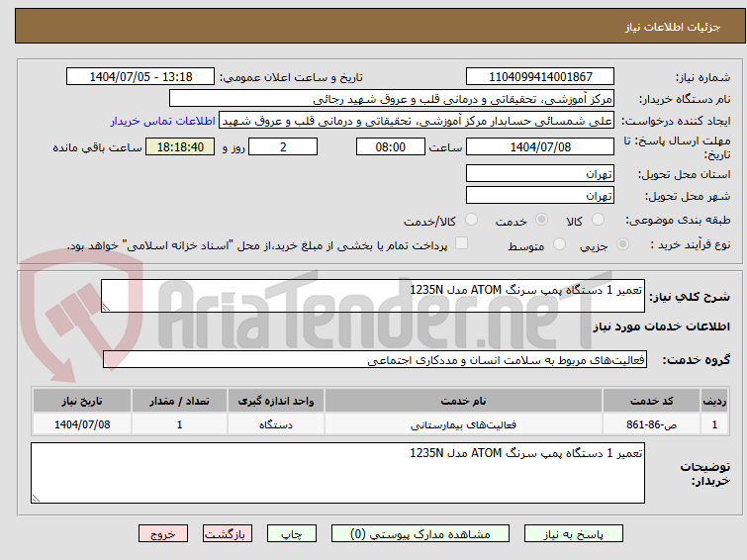Select the خدمت radio button

pos(541,220)
